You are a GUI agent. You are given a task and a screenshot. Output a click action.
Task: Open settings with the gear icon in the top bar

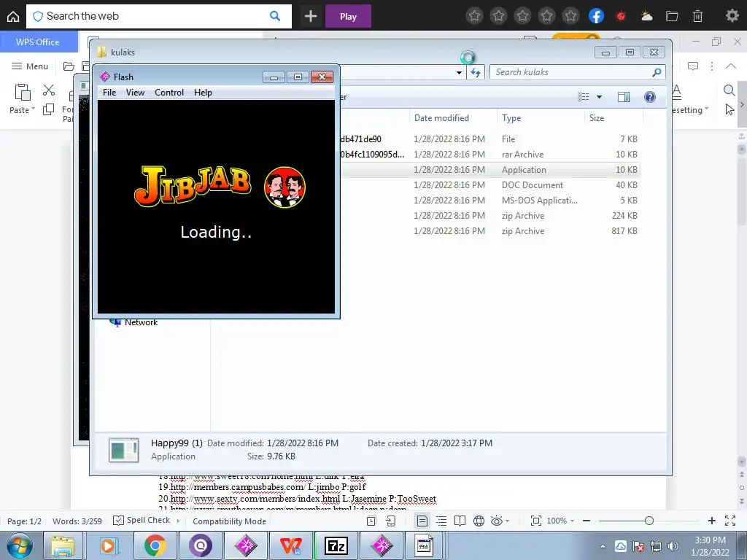tap(732, 16)
